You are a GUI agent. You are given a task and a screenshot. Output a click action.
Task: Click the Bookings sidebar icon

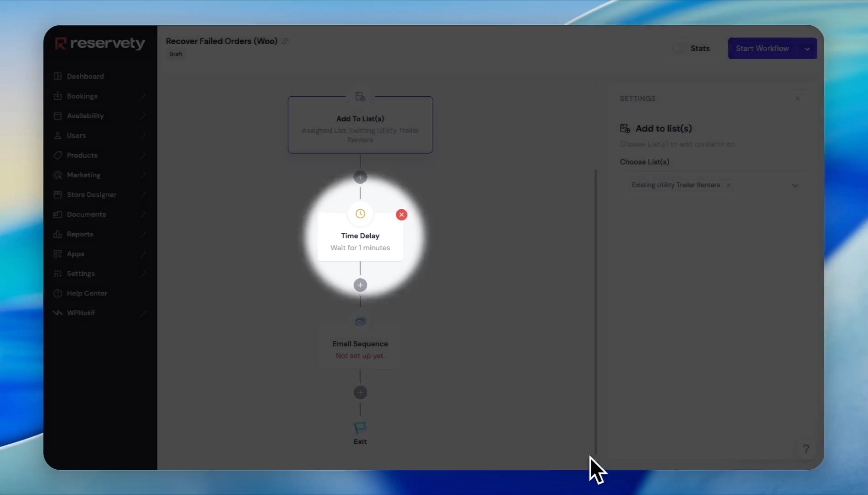[x=57, y=96]
